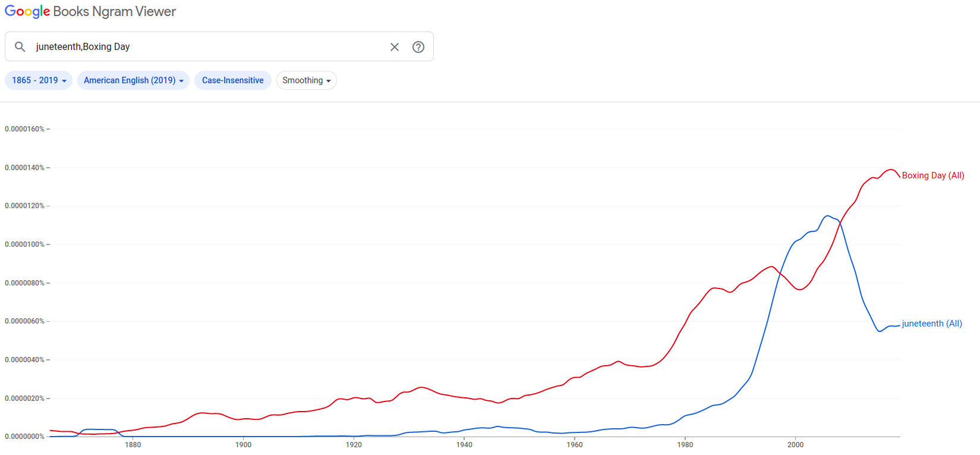Click the Boxing Day (All) legend label
Screen dimensions: 980x455
click(x=933, y=175)
